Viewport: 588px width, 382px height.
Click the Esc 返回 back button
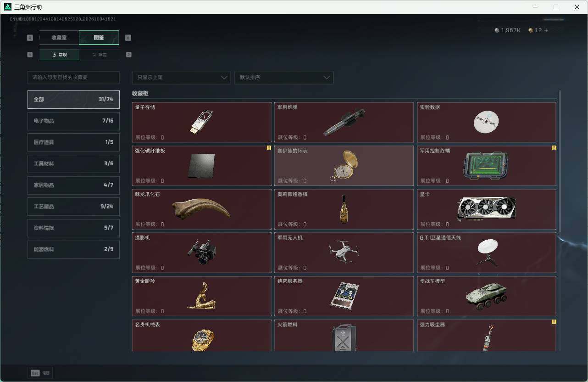40,373
